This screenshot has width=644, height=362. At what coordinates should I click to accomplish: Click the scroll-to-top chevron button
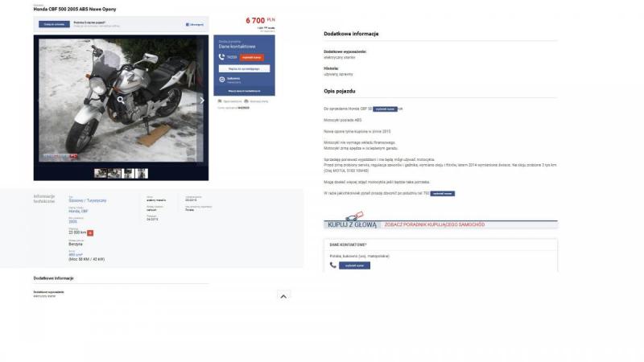(x=283, y=296)
